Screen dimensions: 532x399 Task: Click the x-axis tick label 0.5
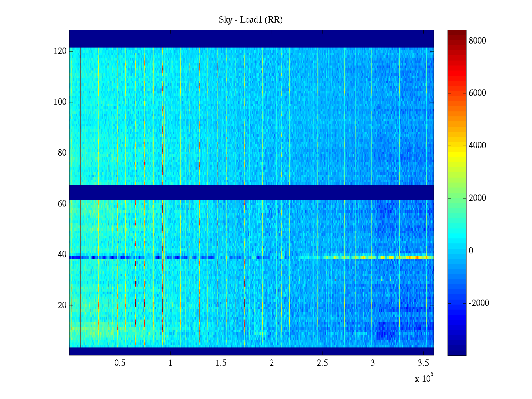(x=120, y=363)
